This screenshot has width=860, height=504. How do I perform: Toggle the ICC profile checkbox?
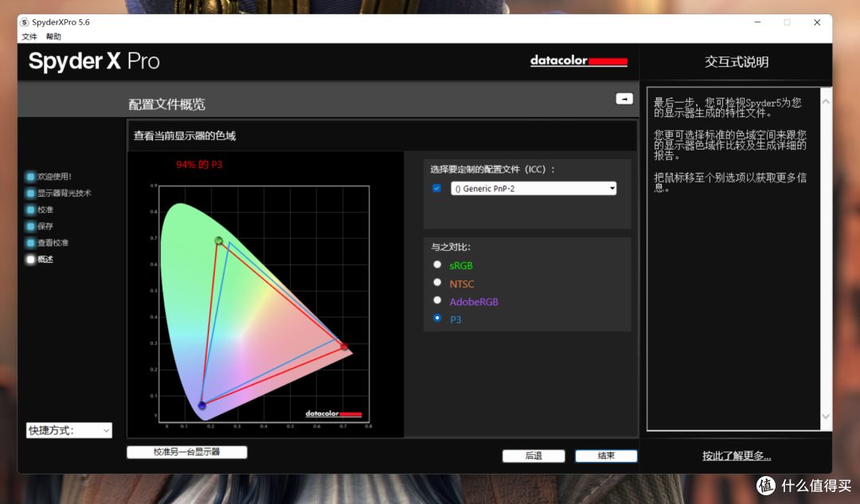[x=436, y=188]
